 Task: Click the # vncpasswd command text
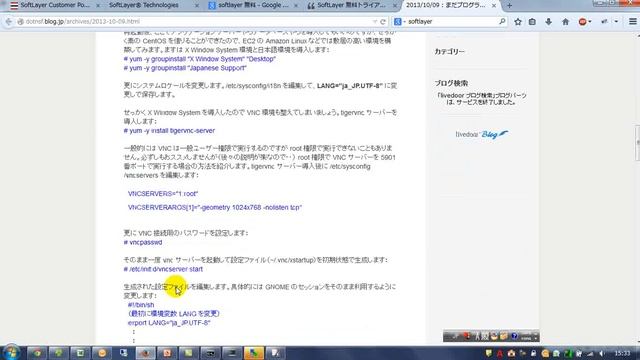click(143, 242)
